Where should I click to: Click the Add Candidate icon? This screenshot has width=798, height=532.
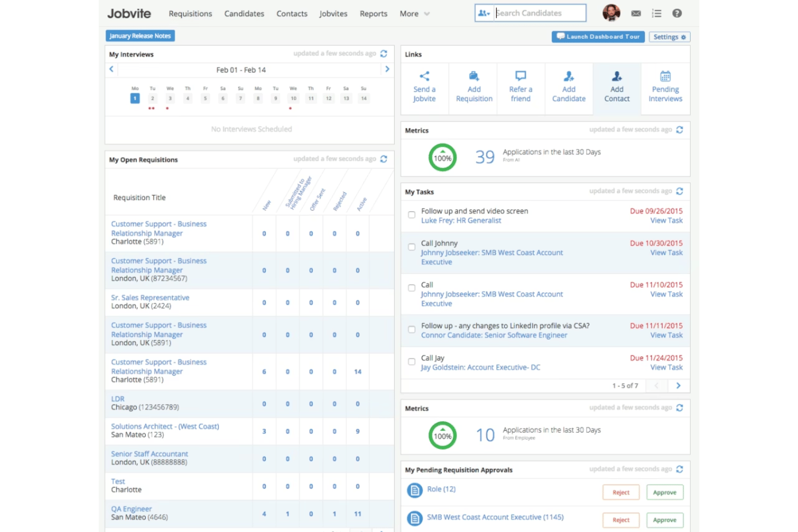(569, 76)
